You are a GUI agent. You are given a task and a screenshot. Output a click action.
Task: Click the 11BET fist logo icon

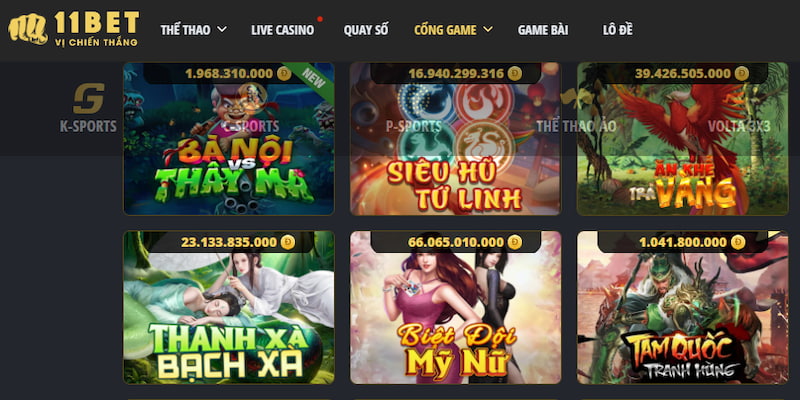pos(28,29)
